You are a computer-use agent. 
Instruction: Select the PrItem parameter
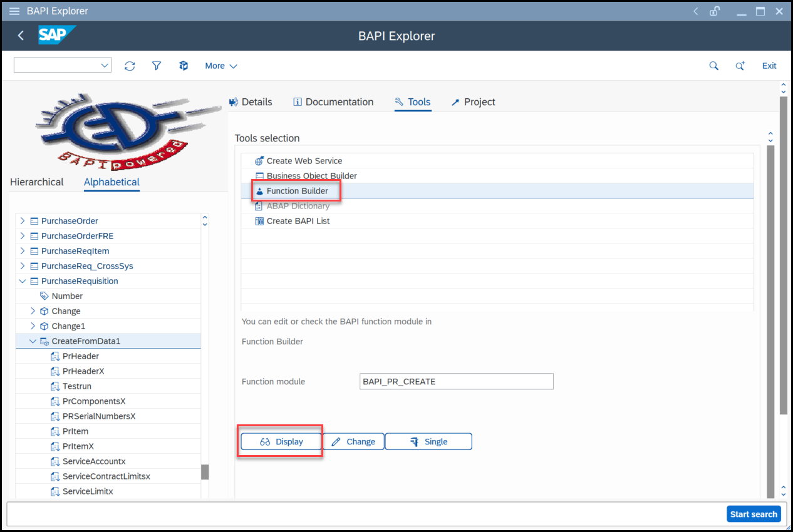coord(75,431)
